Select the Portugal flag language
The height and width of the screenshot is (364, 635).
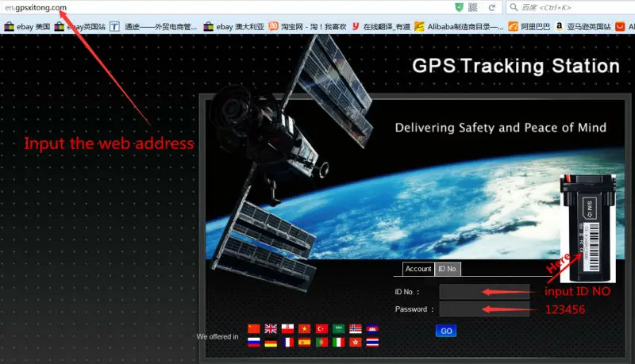(321, 342)
